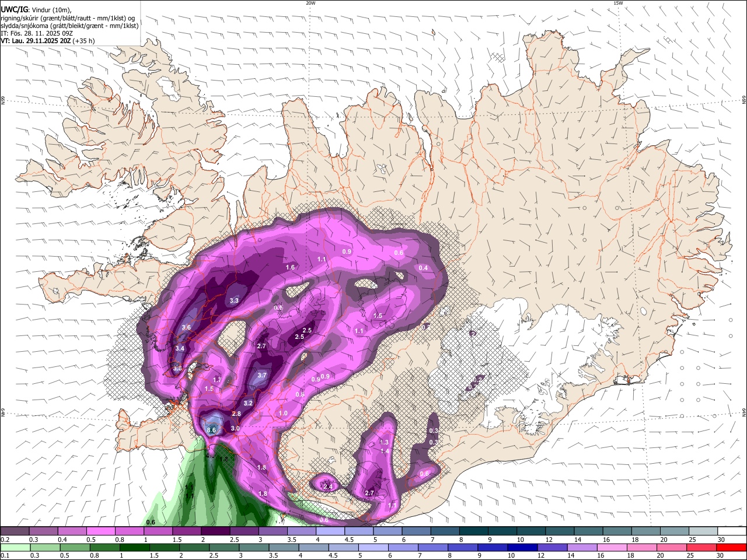Click the 12 label in the upper legend row

[549, 540]
